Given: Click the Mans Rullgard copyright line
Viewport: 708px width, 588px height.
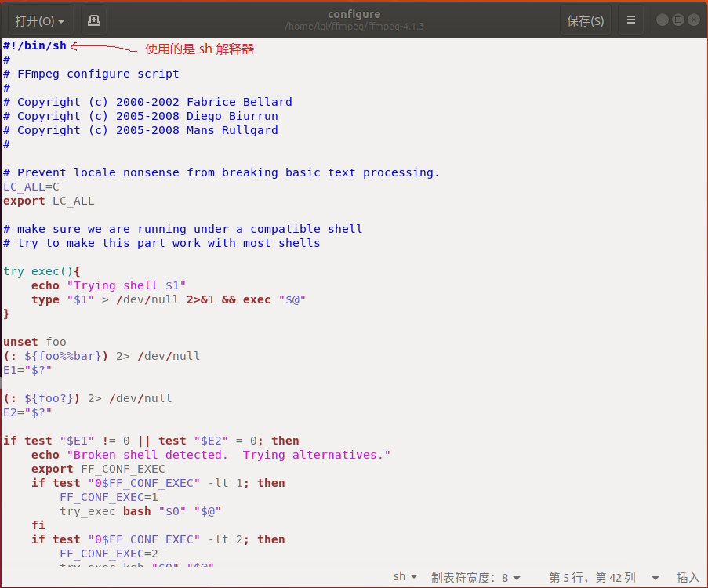Looking at the screenshot, I should pos(140,130).
